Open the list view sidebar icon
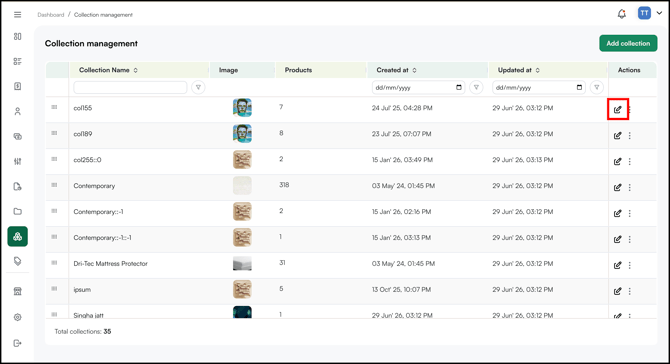Screen dimensions: 670x364 [x=18, y=61]
